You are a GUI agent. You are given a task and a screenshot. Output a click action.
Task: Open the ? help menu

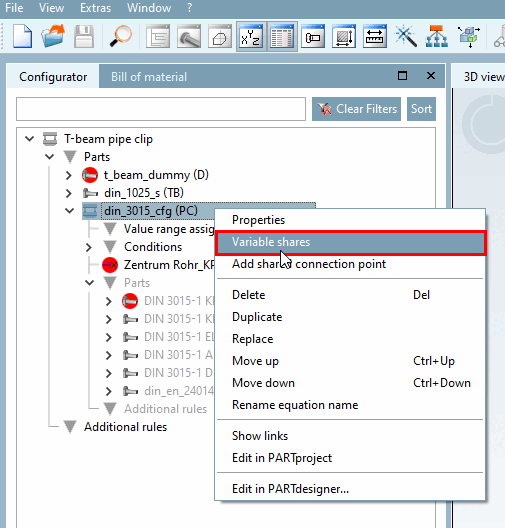click(x=190, y=8)
